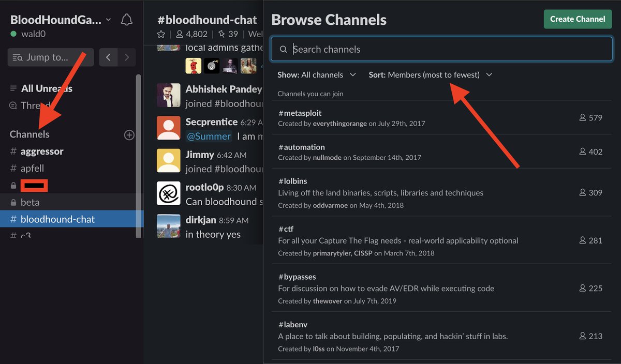Click the Channels section header

(29, 134)
